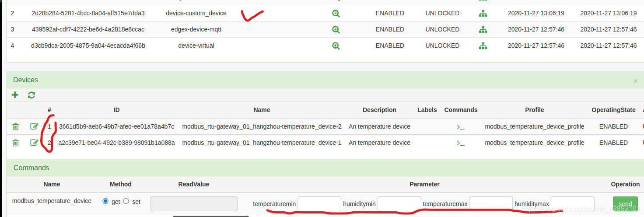
Task: Click UNLOCKED status for device-virtual
Action: pyautogui.click(x=442, y=45)
